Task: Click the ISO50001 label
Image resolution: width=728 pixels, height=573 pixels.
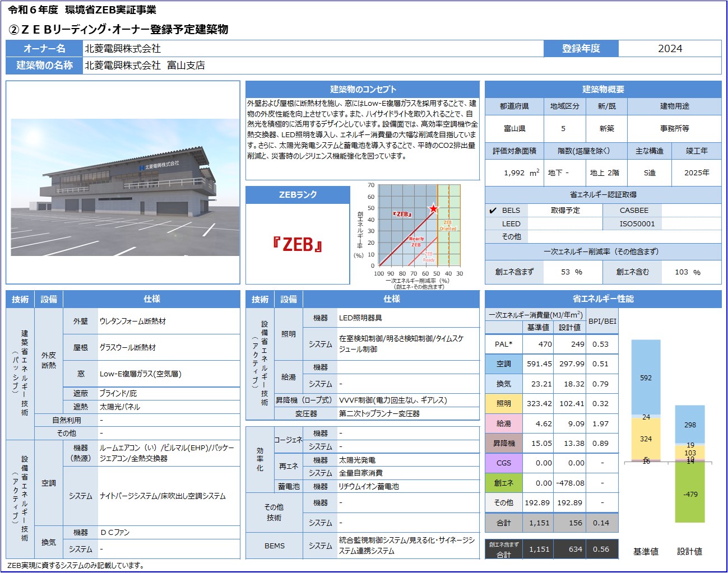Action: pyautogui.click(x=637, y=224)
